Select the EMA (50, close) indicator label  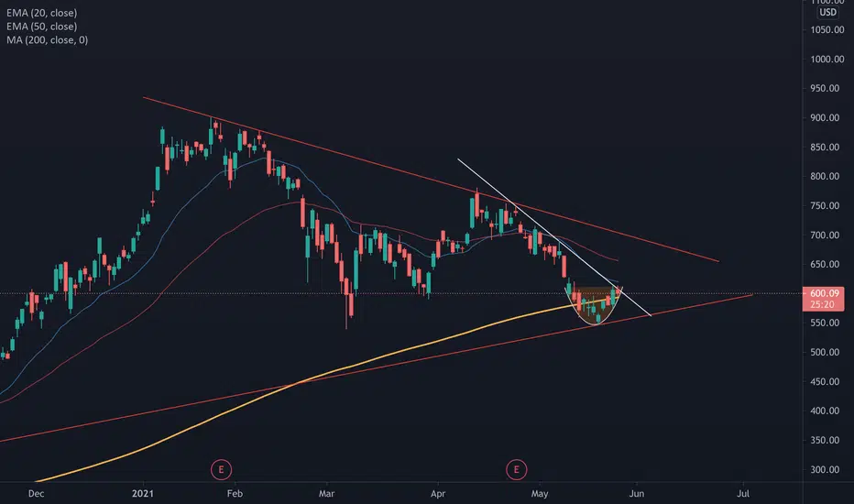point(42,27)
